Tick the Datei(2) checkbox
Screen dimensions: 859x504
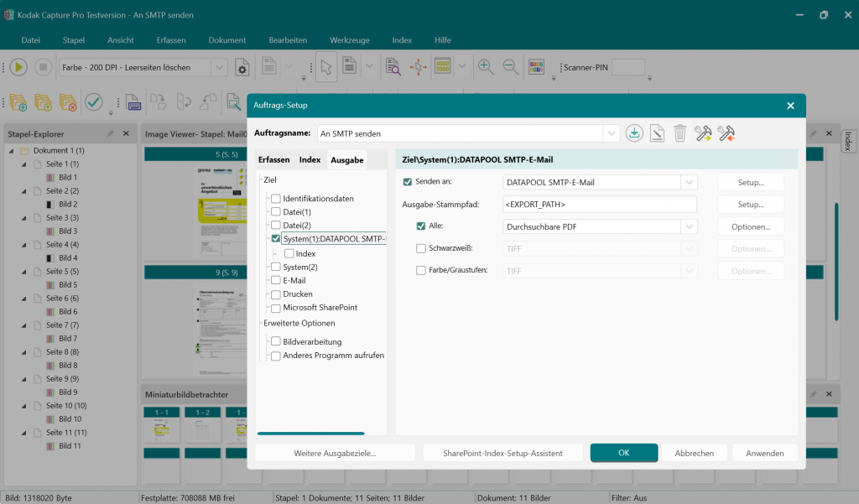(x=276, y=225)
